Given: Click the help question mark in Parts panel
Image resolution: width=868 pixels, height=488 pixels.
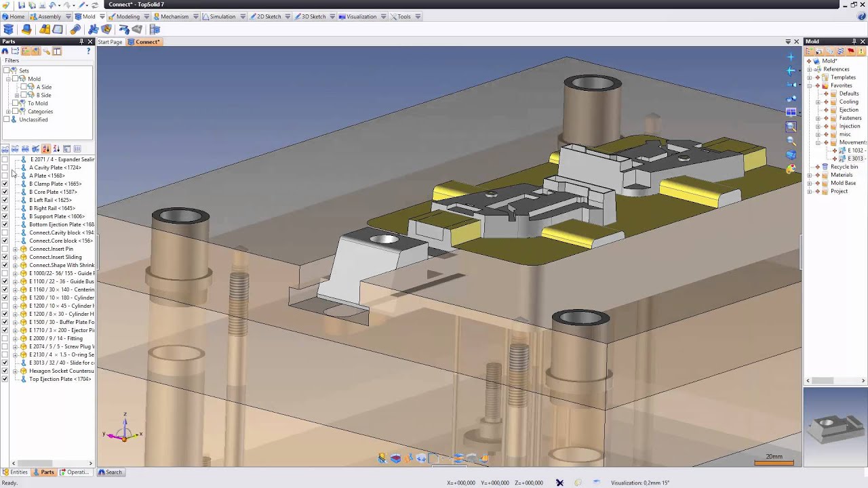Looking at the screenshot, I should (88, 52).
